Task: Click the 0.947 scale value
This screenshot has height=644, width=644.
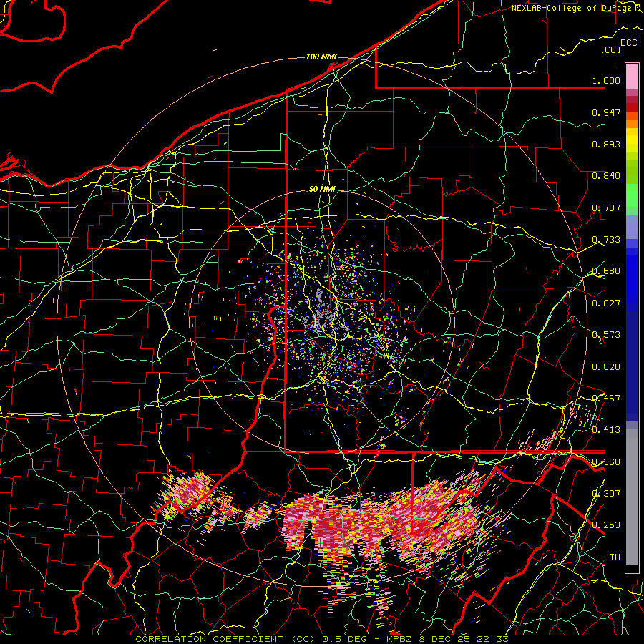Action: click(x=606, y=112)
